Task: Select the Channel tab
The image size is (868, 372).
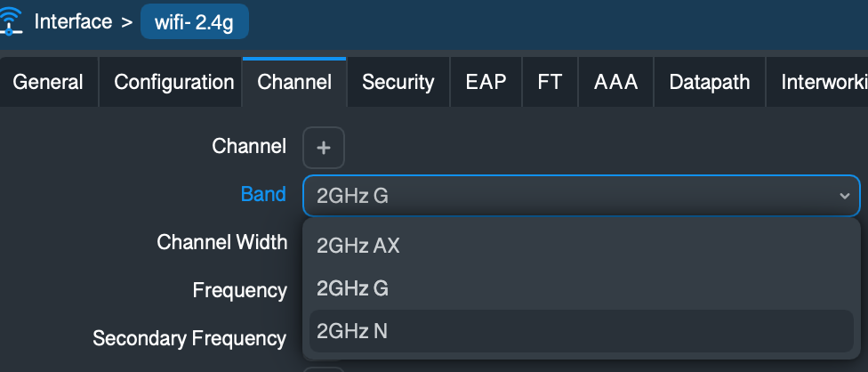Action: point(294,83)
